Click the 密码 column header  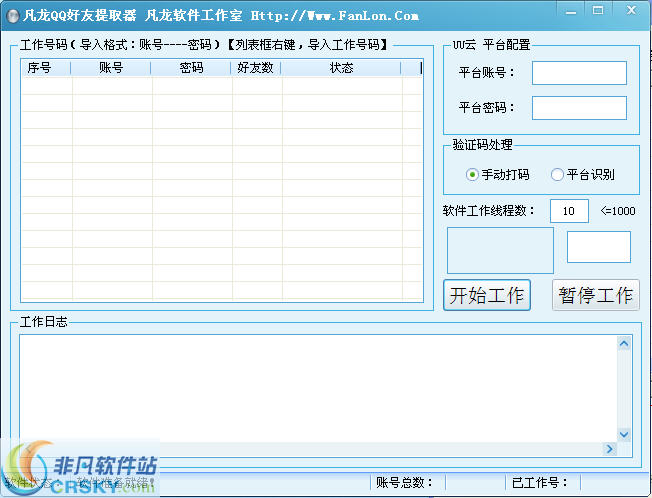[x=191, y=68]
